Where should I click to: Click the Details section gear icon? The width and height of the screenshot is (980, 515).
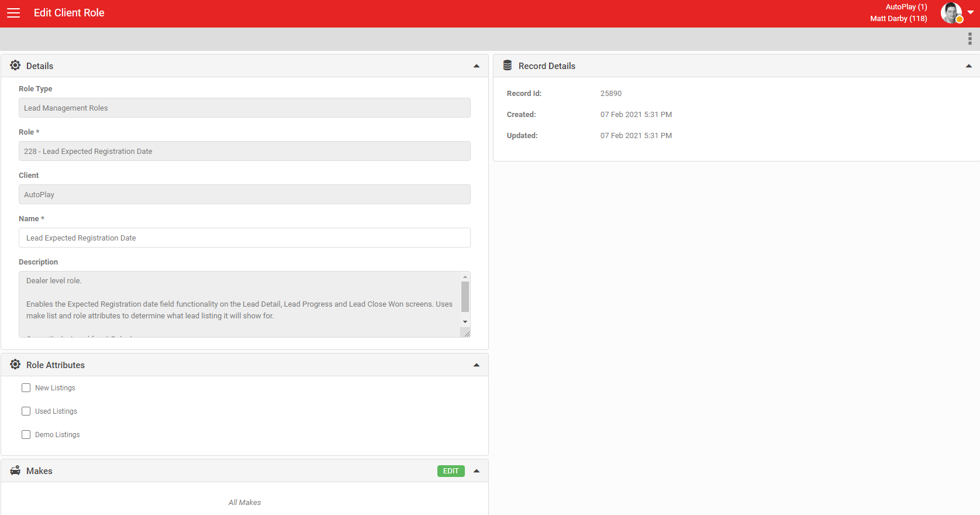[15, 65]
